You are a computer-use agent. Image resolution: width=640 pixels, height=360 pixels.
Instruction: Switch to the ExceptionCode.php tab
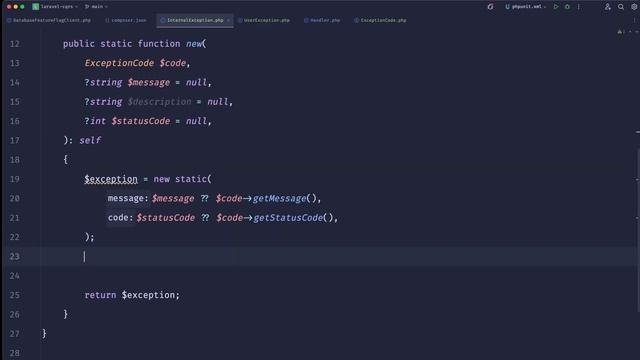pyautogui.click(x=380, y=20)
